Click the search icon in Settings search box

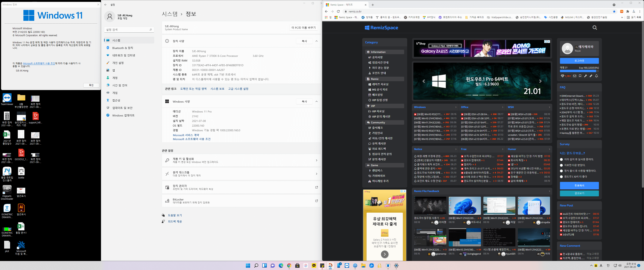point(151,30)
